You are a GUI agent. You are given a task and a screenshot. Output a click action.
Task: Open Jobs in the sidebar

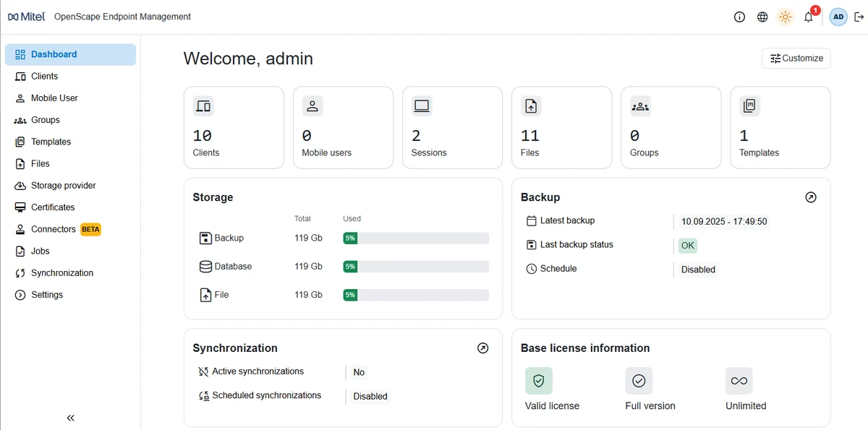tap(70, 251)
